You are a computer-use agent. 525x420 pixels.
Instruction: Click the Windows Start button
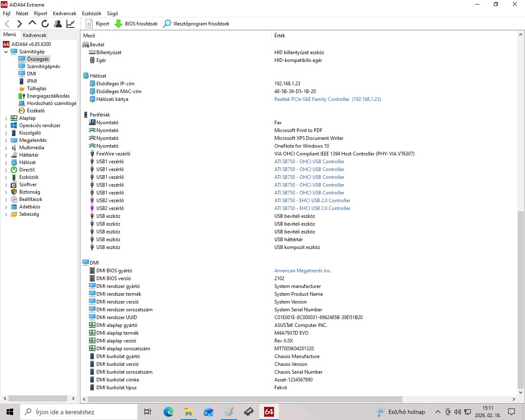pyautogui.click(x=10, y=412)
